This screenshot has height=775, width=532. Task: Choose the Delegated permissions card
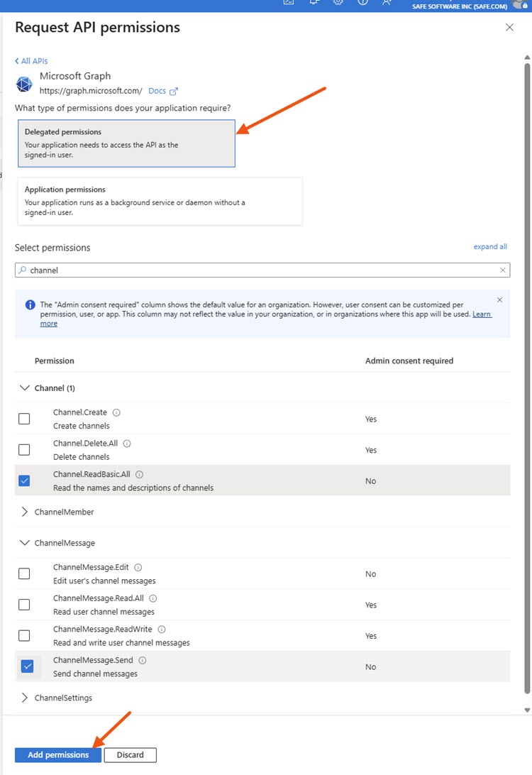(126, 143)
